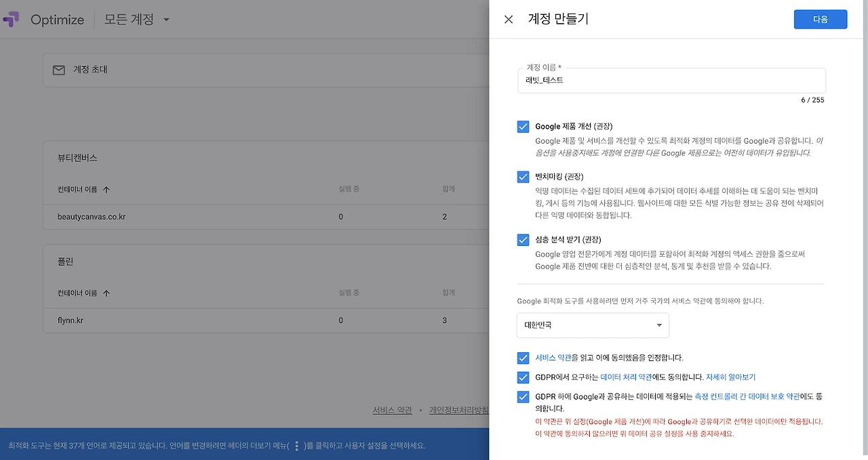Expand 모든 계정 account dropdown

(x=137, y=20)
